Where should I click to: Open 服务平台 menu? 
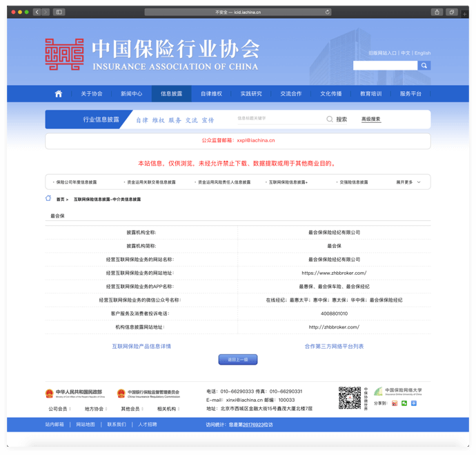pyautogui.click(x=410, y=94)
